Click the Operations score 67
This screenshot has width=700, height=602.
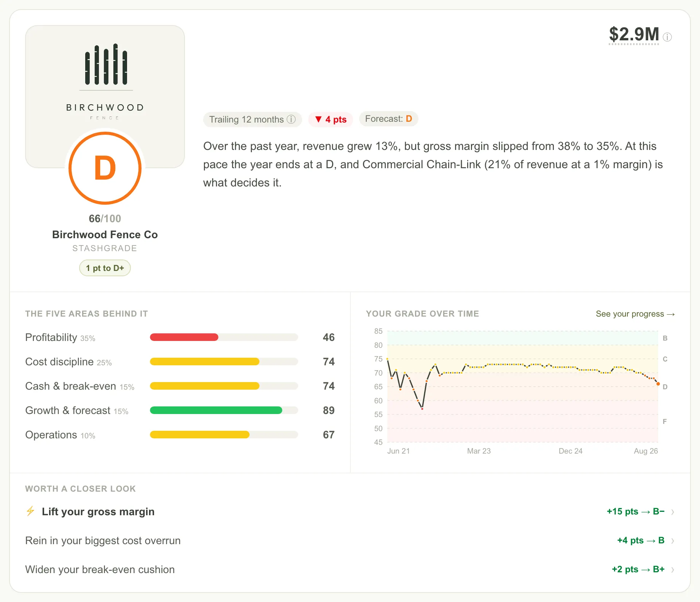tap(329, 435)
